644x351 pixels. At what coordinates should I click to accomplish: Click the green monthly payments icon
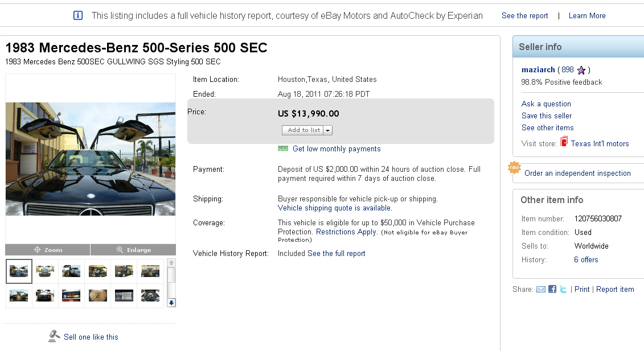pos(283,148)
